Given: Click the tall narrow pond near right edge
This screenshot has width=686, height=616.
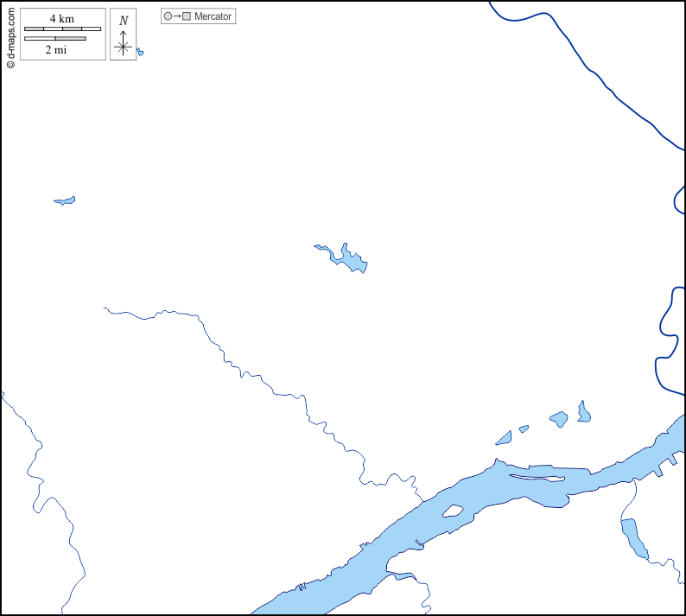Looking at the screenshot, I should point(584,412).
